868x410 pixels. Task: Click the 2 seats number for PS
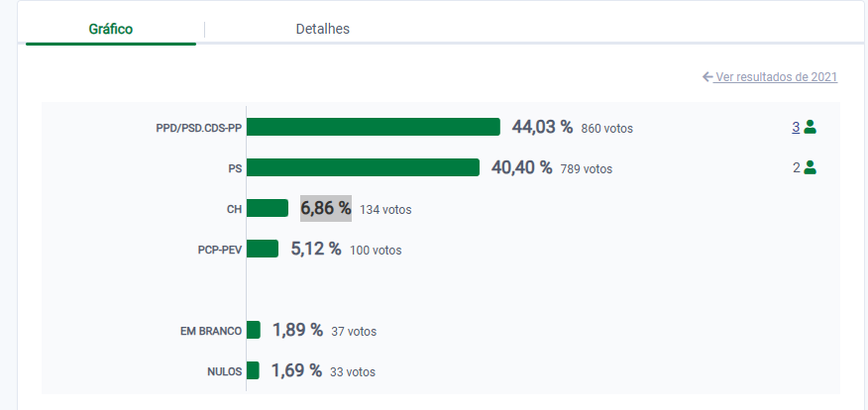tap(796, 167)
